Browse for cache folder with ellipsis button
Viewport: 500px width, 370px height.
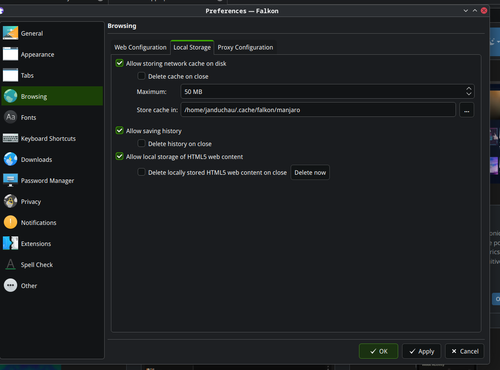(467, 110)
